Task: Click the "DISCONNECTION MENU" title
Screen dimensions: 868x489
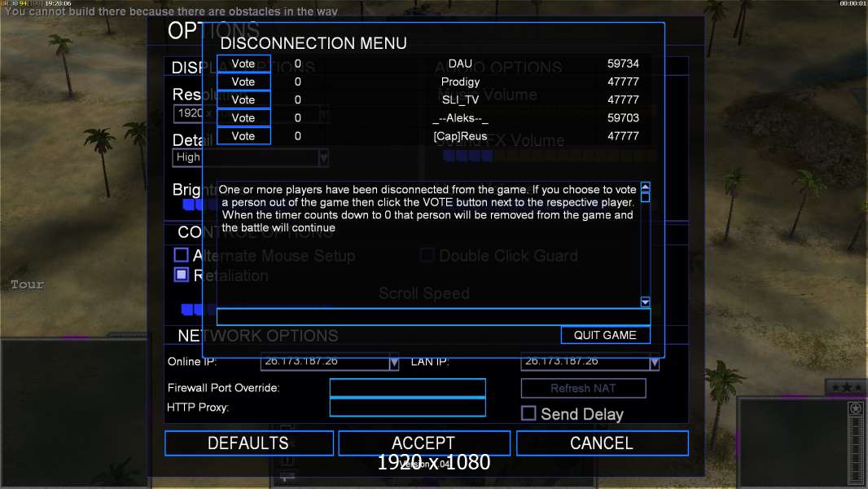Action: click(313, 43)
